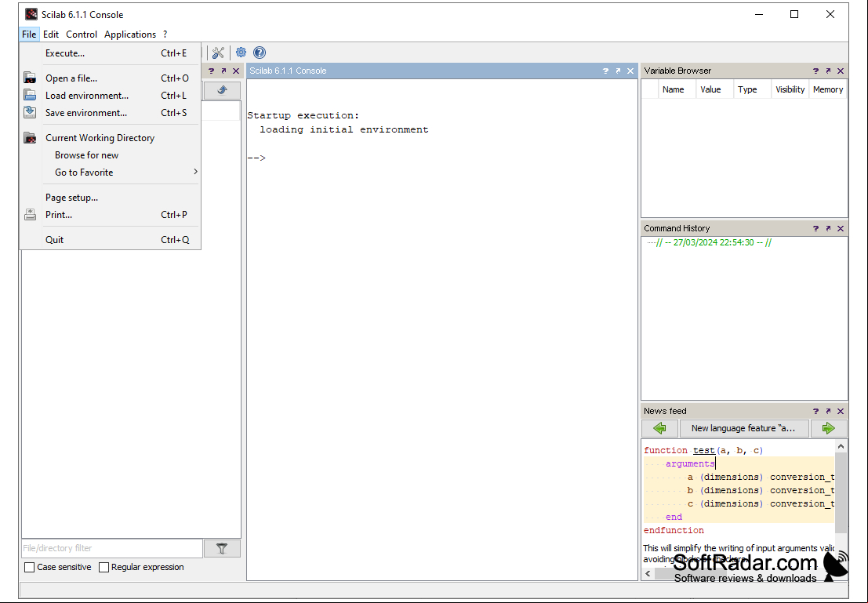Image resolution: width=868 pixels, height=603 pixels.
Task: Click the News feed horizontal scroll left arrow
Action: [x=648, y=574]
